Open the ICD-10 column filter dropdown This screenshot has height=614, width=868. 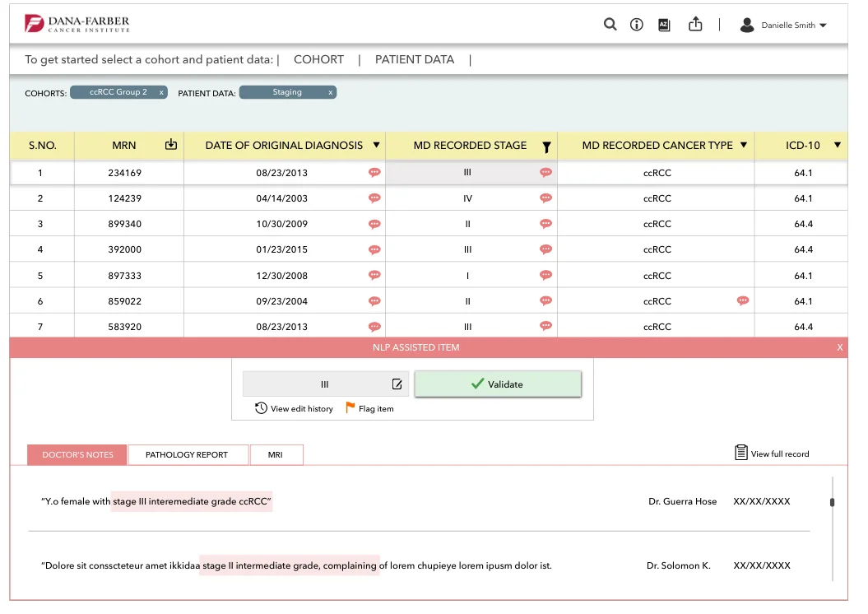(x=837, y=146)
